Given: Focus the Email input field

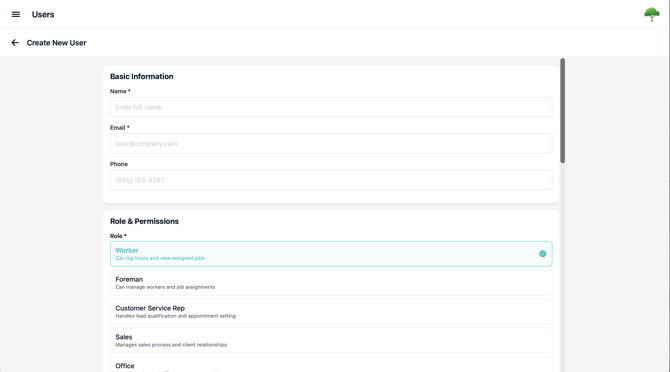Looking at the screenshot, I should (331, 144).
